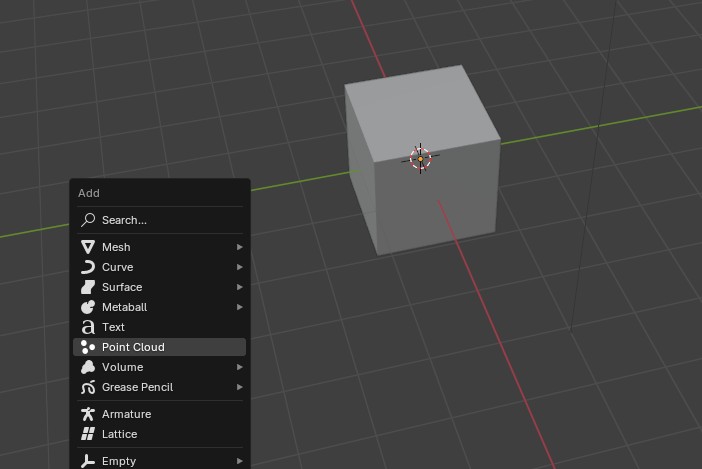Choose Point Cloud from the Add menu
The width and height of the screenshot is (702, 469).
tap(133, 347)
